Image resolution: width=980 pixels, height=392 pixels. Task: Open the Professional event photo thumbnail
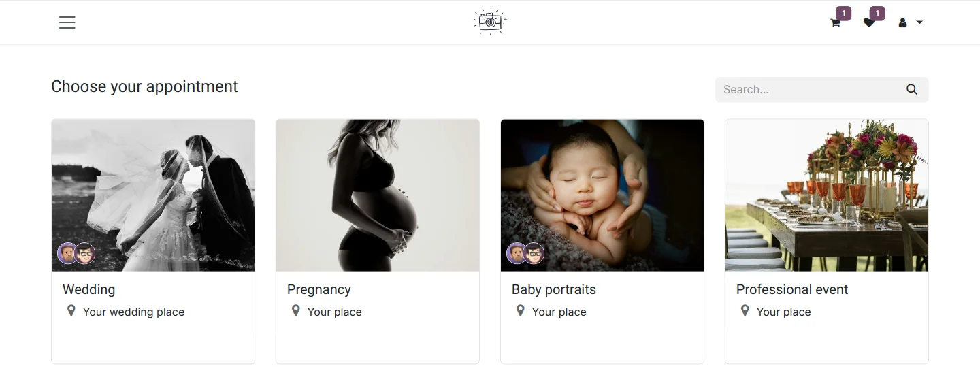[x=827, y=195]
